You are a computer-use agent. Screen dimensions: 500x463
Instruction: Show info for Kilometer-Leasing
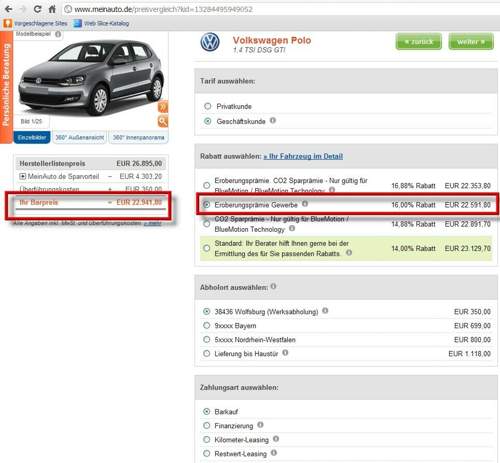click(x=276, y=439)
